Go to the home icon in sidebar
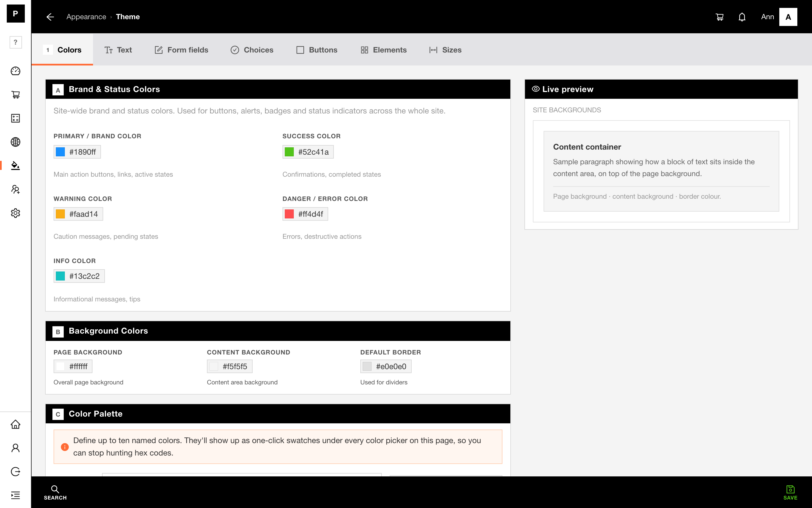The image size is (812, 508). point(16,424)
